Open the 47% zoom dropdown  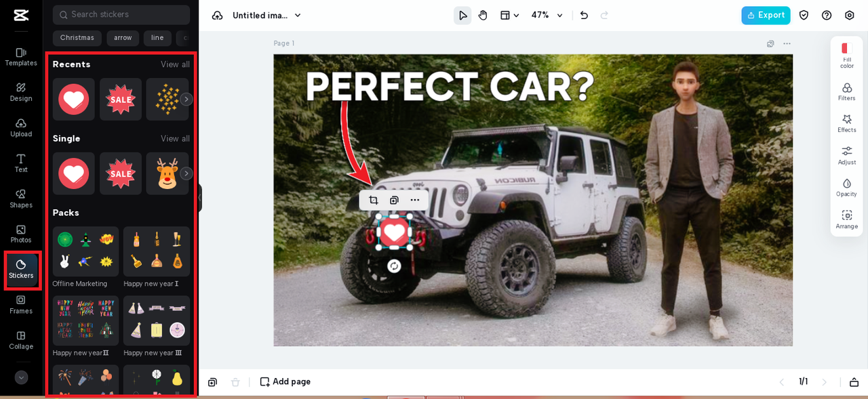[547, 16]
